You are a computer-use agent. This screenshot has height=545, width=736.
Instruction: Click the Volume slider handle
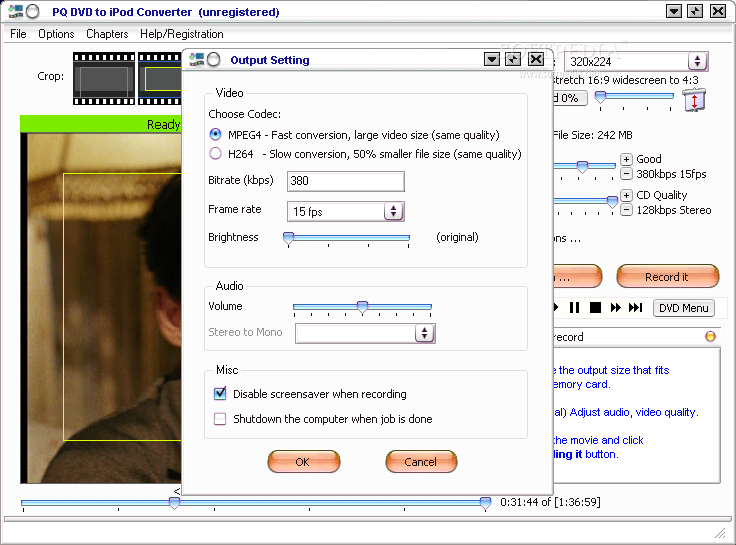pos(362,307)
